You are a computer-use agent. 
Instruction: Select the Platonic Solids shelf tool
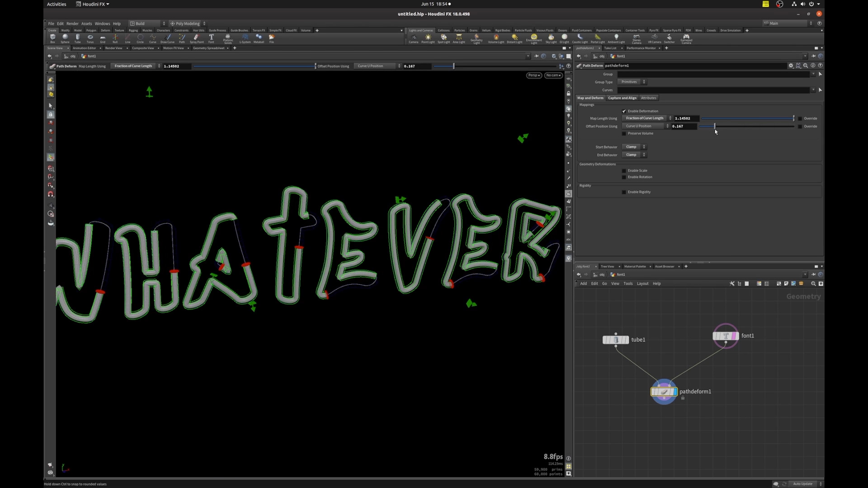(x=228, y=39)
